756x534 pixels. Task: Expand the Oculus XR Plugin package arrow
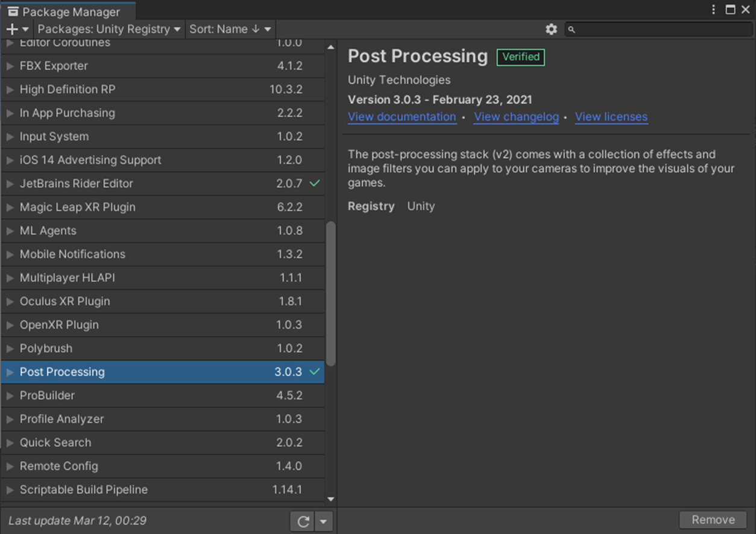[x=10, y=301]
